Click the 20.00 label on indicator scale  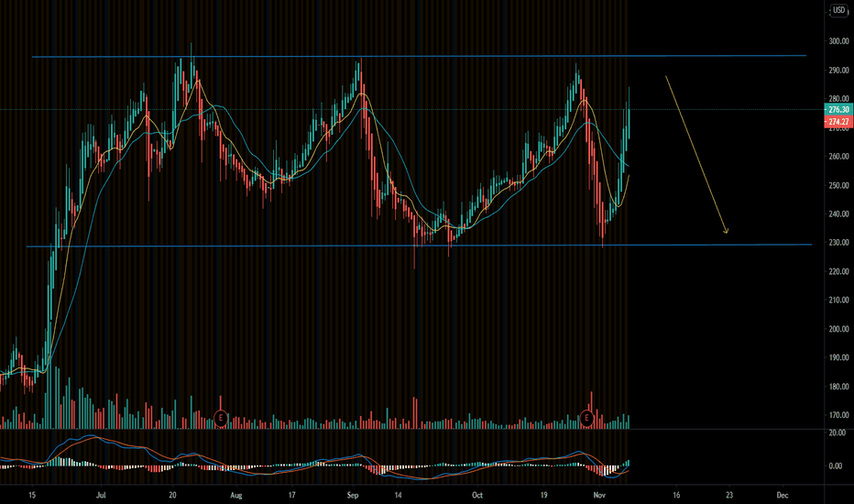pos(838,433)
